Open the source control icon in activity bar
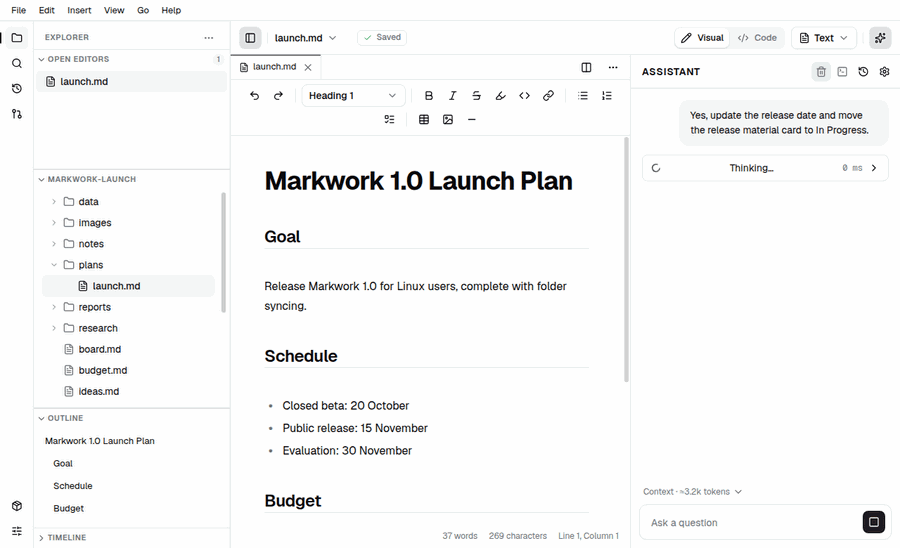The height and width of the screenshot is (548, 900). (x=17, y=114)
